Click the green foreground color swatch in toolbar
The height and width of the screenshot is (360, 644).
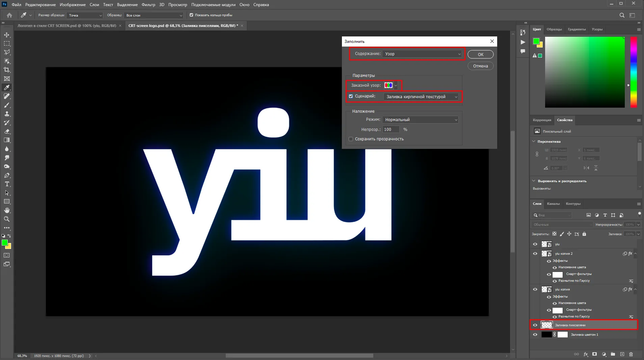(x=5, y=243)
